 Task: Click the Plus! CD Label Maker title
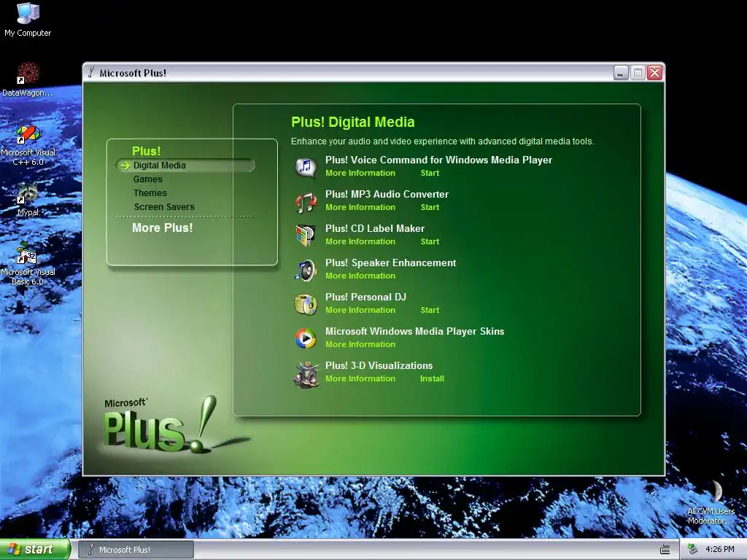click(x=375, y=228)
